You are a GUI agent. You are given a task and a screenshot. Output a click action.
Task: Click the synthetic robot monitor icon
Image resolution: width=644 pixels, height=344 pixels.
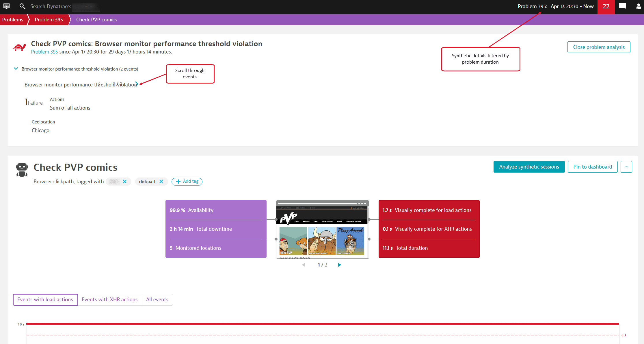[x=22, y=170]
